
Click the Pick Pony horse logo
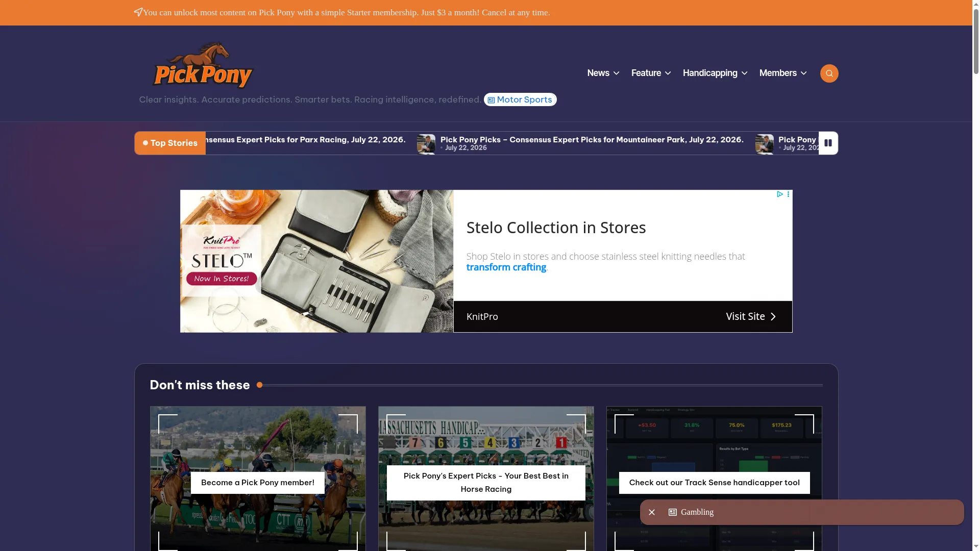tap(203, 65)
